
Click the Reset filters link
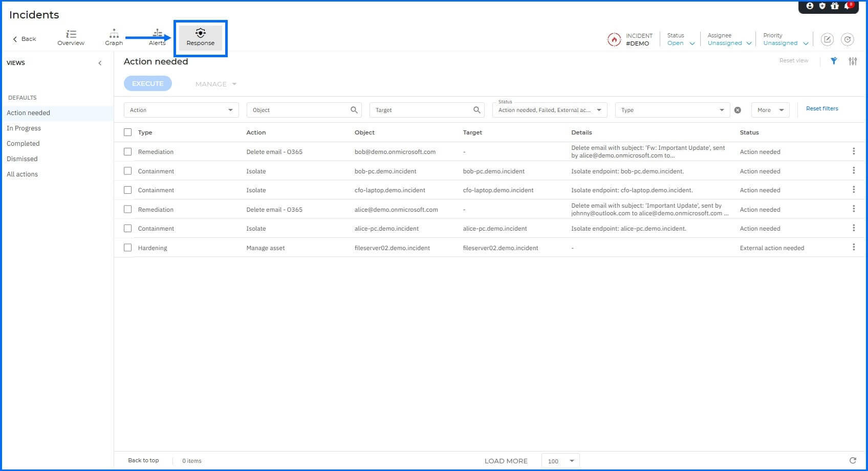[822, 108]
